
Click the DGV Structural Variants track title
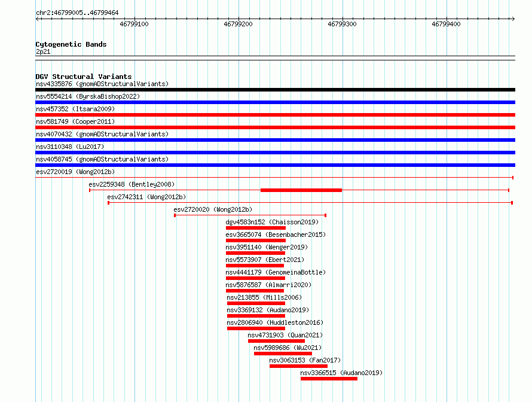coord(84,77)
